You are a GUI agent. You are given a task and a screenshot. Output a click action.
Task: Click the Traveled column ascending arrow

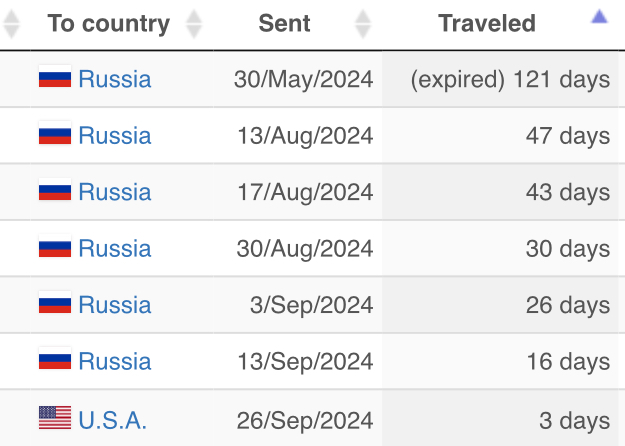(x=599, y=16)
